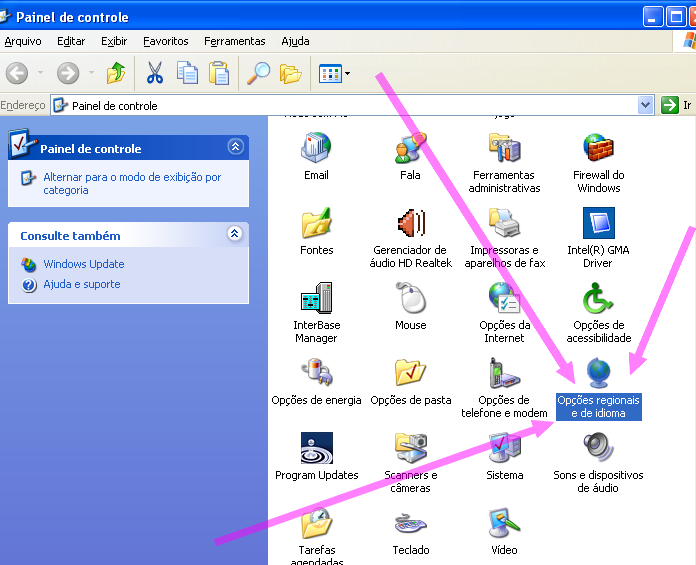Open the Editar menu
Viewport: 696px width, 565px height.
tap(71, 41)
